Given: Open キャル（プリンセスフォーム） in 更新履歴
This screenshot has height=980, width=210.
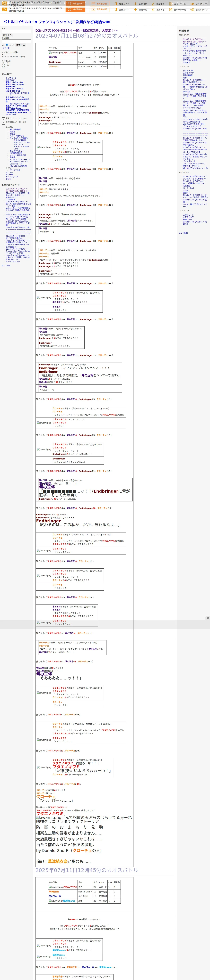Looking at the screenshot, I should [x=195, y=46].
